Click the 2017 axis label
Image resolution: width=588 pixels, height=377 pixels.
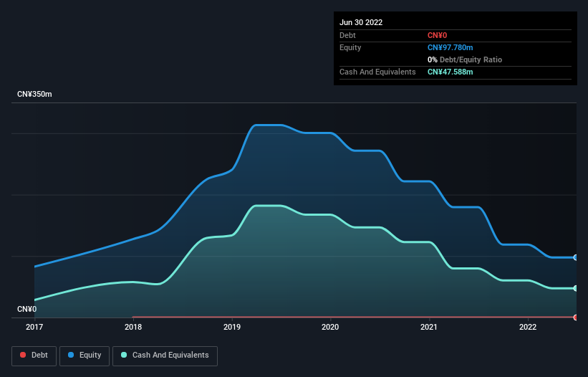[34, 327]
